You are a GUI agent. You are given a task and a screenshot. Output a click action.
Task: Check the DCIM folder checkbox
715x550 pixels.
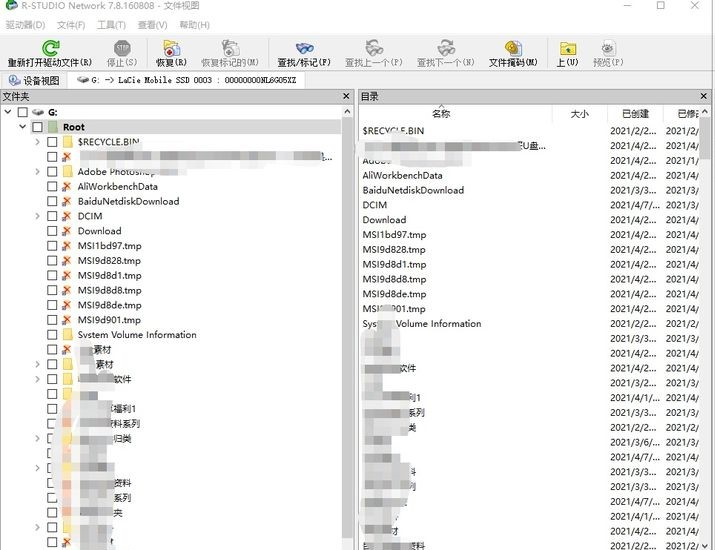pyautogui.click(x=52, y=216)
